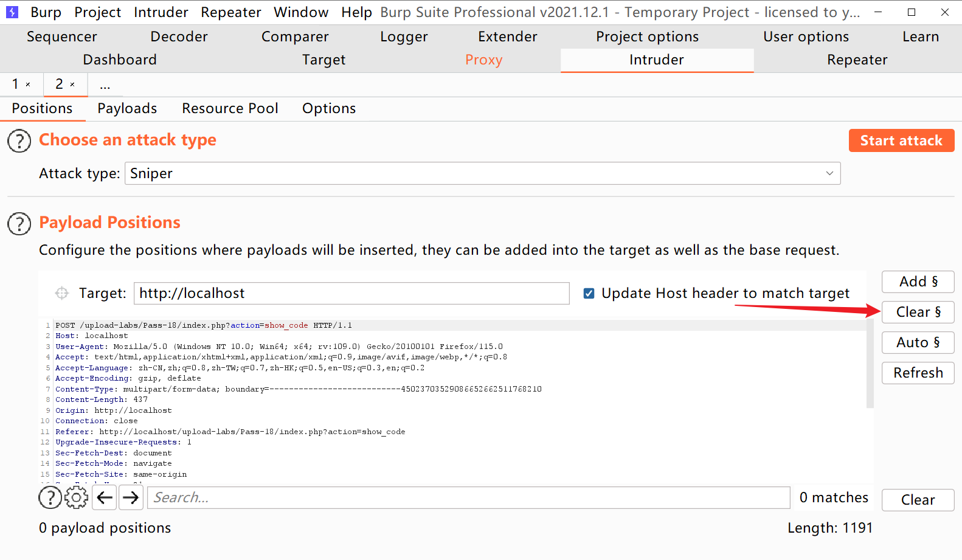Viewport: 962px width, 560px height.
Task: Go to next search match arrow
Action: click(131, 497)
